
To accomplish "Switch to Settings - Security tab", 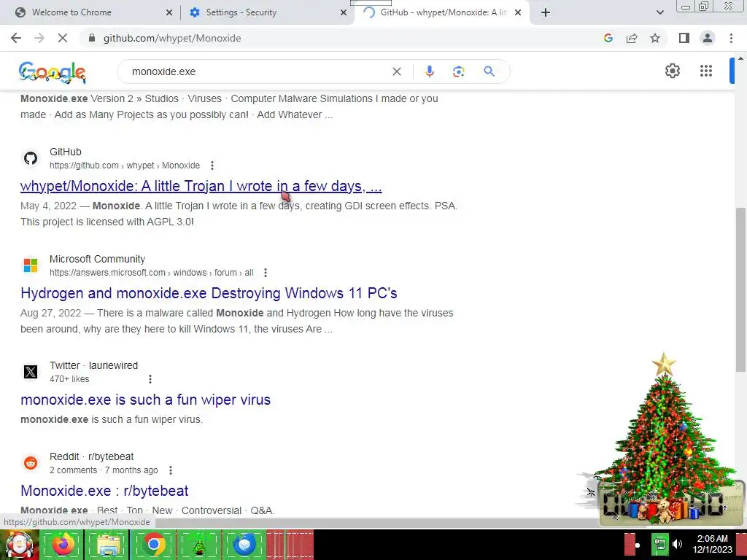I will [x=267, y=12].
